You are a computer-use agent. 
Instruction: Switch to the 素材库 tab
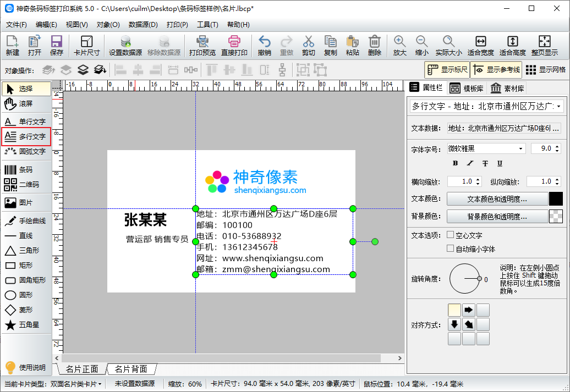tap(507, 89)
